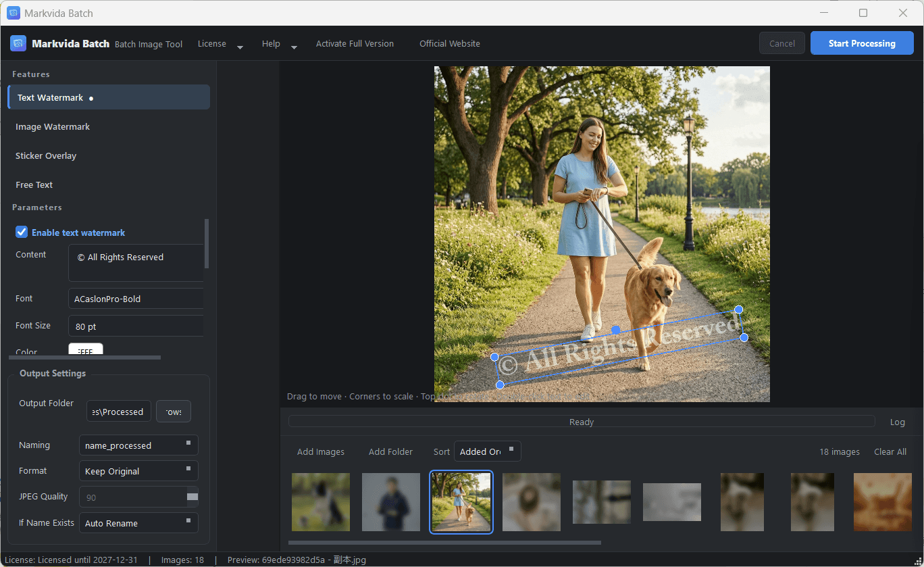The image size is (924, 567).
Task: Click the Font Size field showing 80 pt
Action: point(136,326)
